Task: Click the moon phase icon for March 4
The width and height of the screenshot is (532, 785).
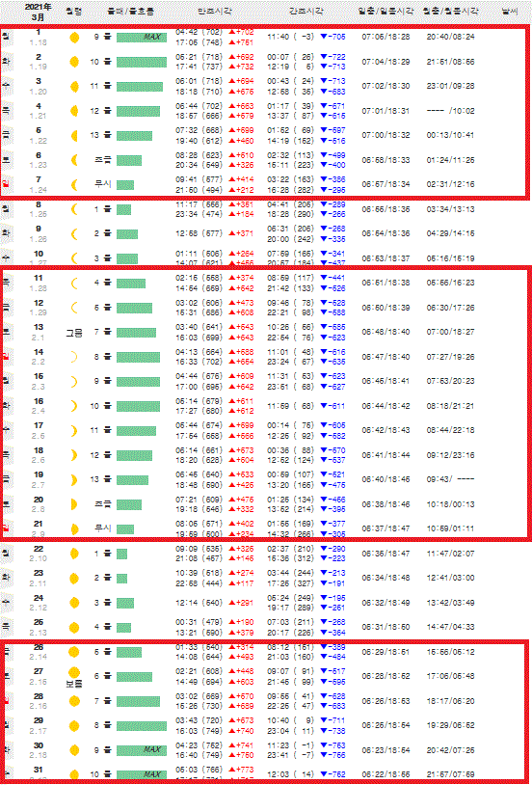Action: coord(74,111)
